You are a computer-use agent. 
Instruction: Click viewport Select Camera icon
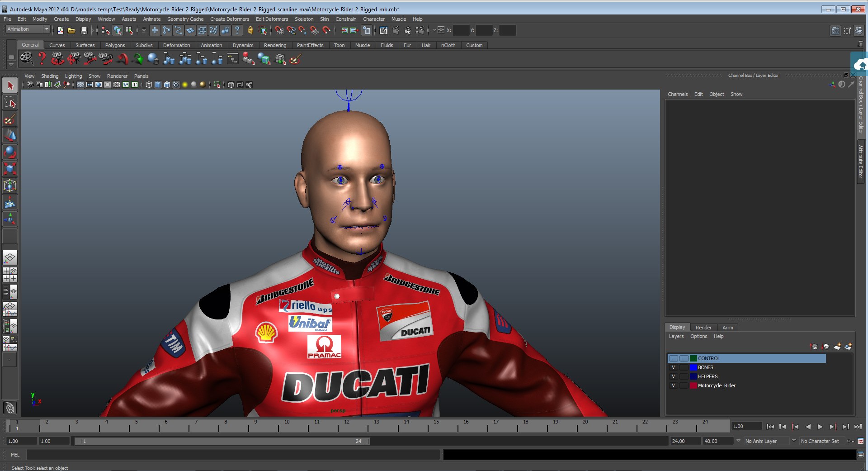point(30,85)
